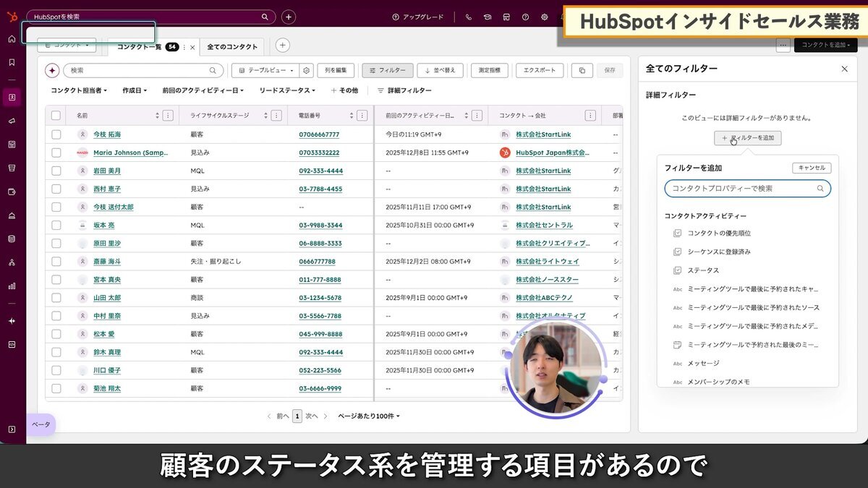Select the bookmark icon in the left sidebar
The height and width of the screenshot is (488, 868).
[x=10, y=61]
